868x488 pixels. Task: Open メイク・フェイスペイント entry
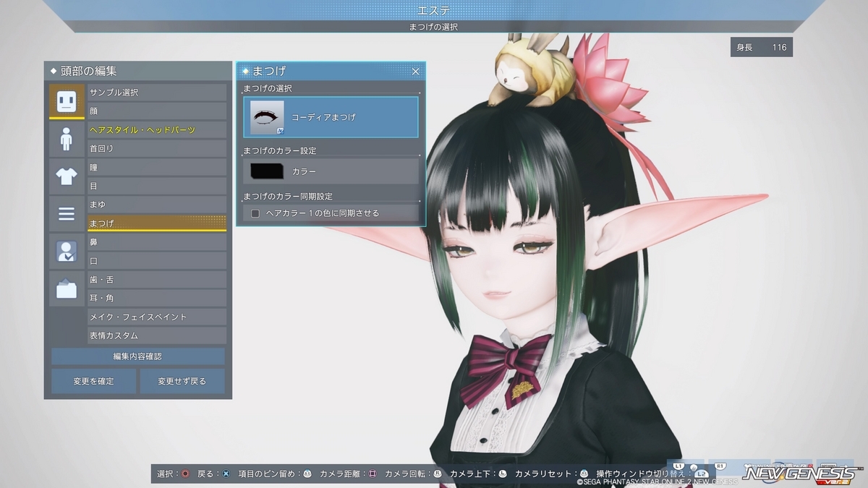(x=157, y=317)
